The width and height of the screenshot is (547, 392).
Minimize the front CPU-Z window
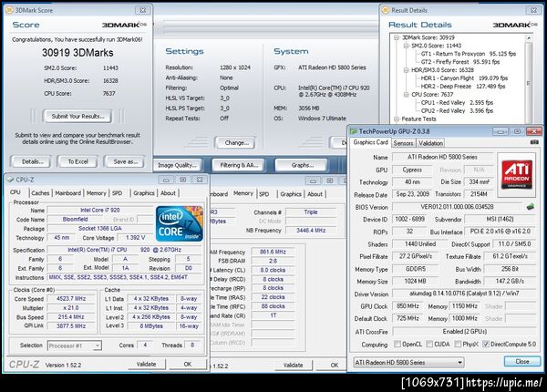pos(167,180)
